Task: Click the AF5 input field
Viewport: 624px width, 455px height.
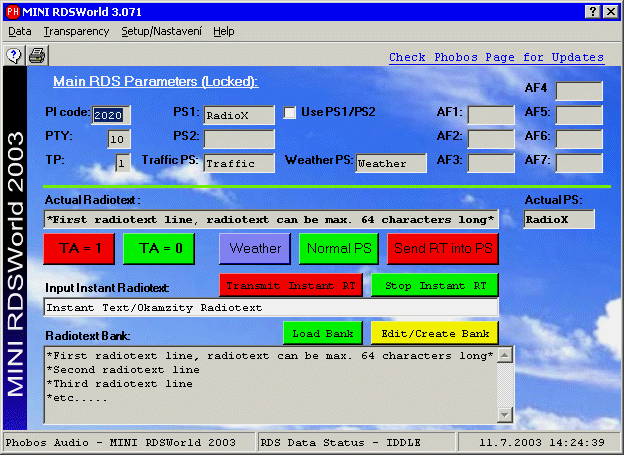Action: [x=579, y=115]
